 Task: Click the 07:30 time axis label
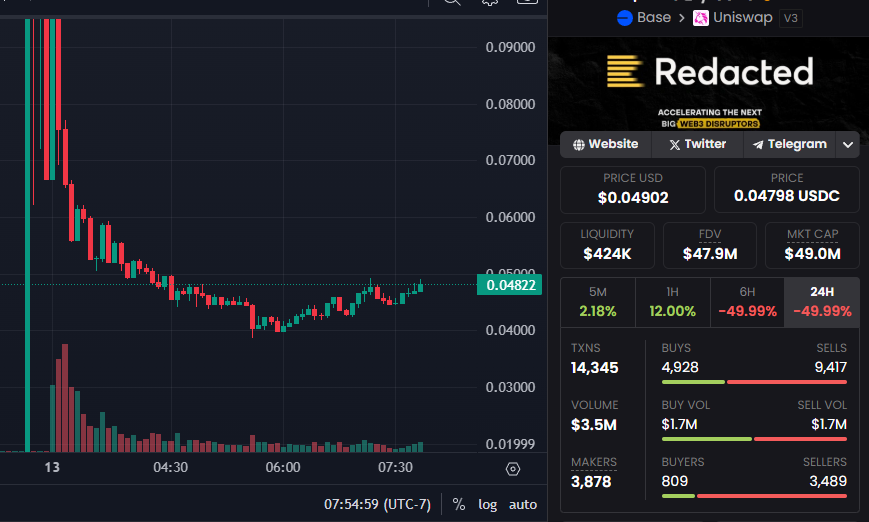(x=395, y=468)
